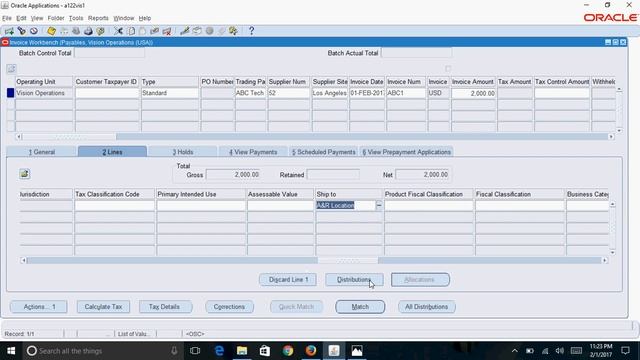This screenshot has width=640, height=360.
Task: Switch to the 2 Lines tab
Action: coord(112,151)
